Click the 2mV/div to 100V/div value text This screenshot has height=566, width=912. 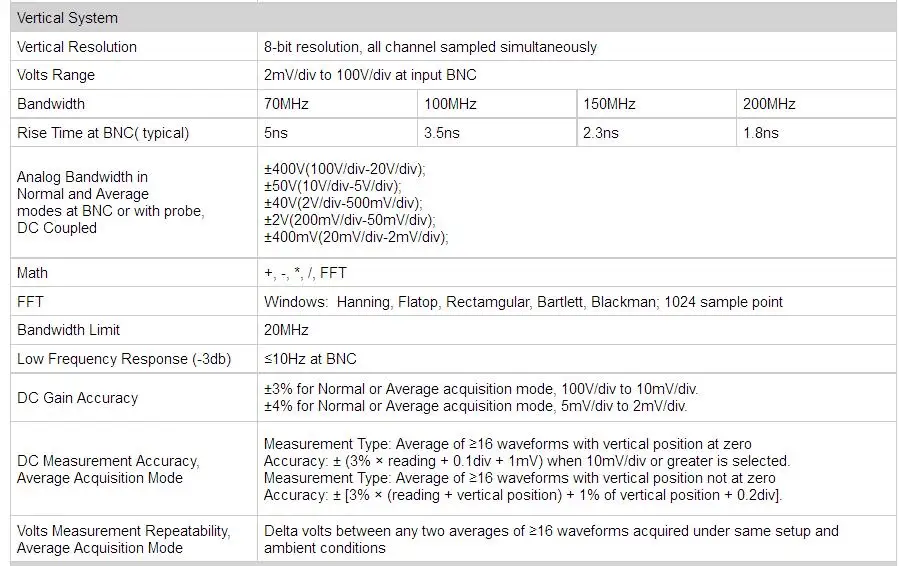tap(370, 75)
